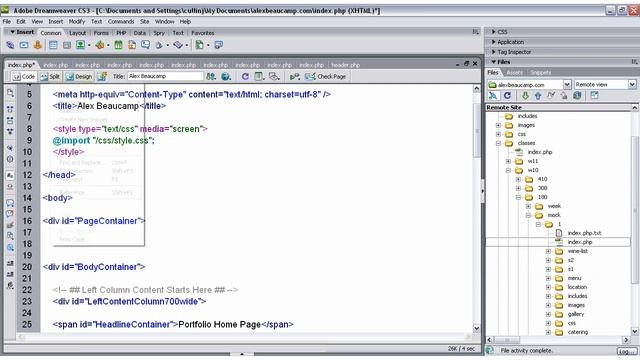The width and height of the screenshot is (640, 360).
Task: Switch to the Layout insert tab
Action: pyautogui.click(x=77, y=33)
